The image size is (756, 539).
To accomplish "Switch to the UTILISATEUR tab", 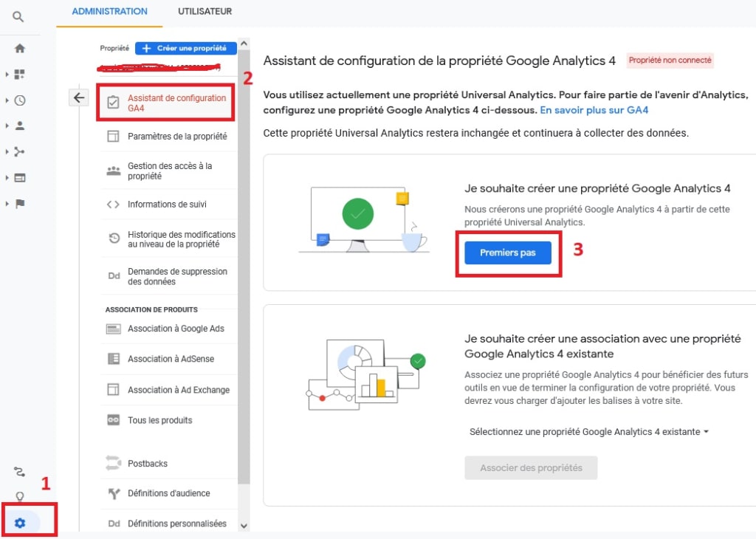I will [x=205, y=12].
